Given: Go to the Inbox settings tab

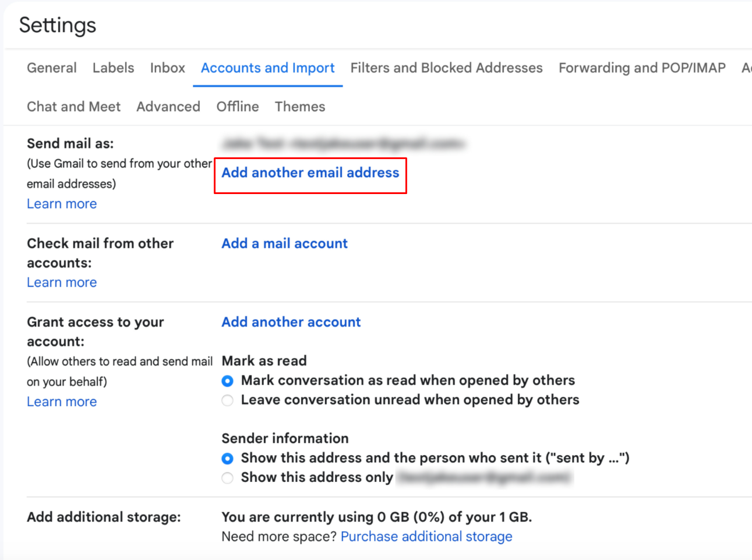Looking at the screenshot, I should tap(167, 68).
